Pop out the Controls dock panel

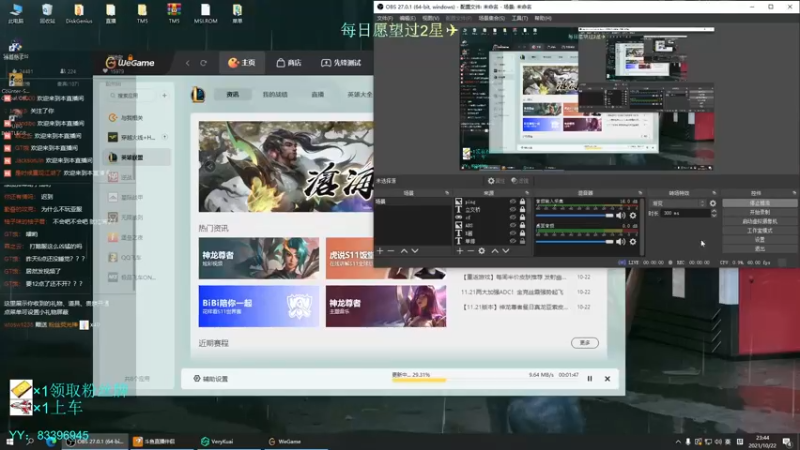pos(794,193)
